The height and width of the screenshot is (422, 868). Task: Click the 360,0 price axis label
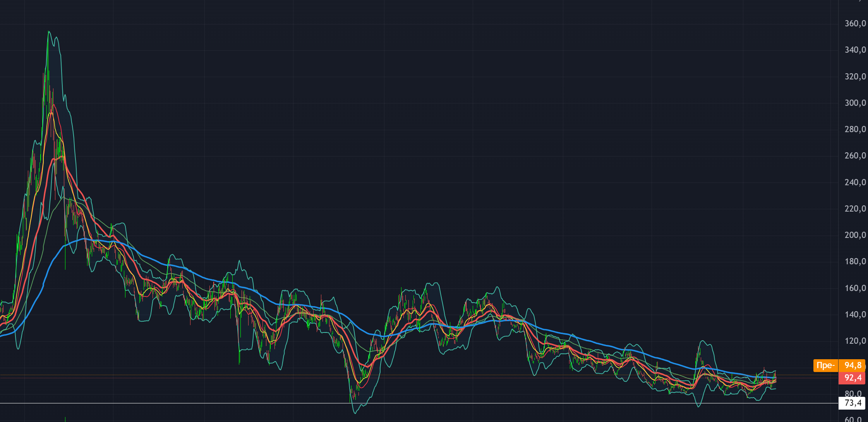855,24
